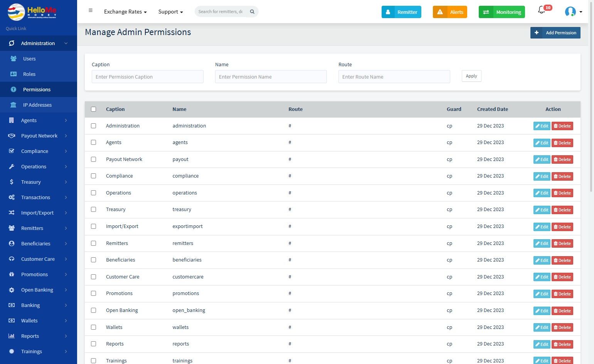Click the Payout Network handshake icon
This screenshot has width=594, height=364.
tap(12, 136)
